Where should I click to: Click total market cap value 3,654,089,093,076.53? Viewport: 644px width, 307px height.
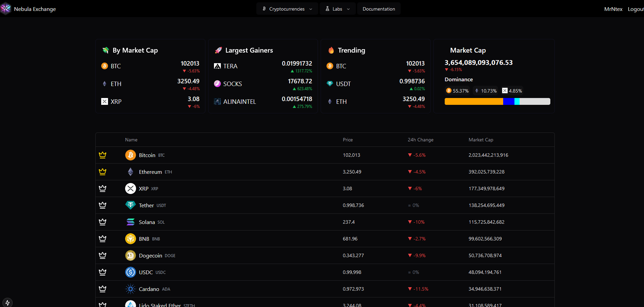(x=479, y=62)
